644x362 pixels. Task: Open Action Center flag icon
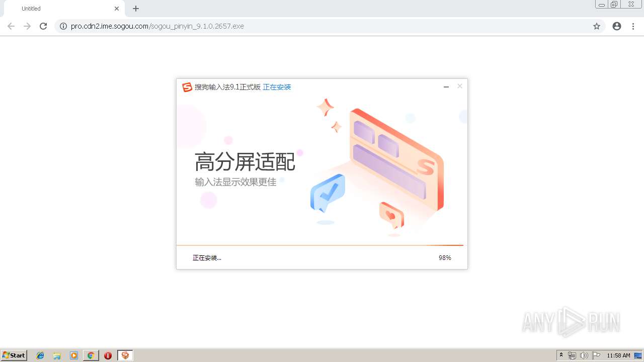tap(596, 355)
